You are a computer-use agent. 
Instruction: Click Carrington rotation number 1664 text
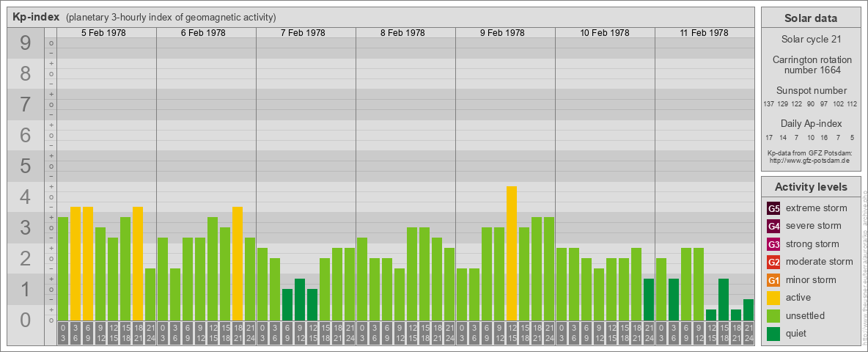click(x=811, y=65)
